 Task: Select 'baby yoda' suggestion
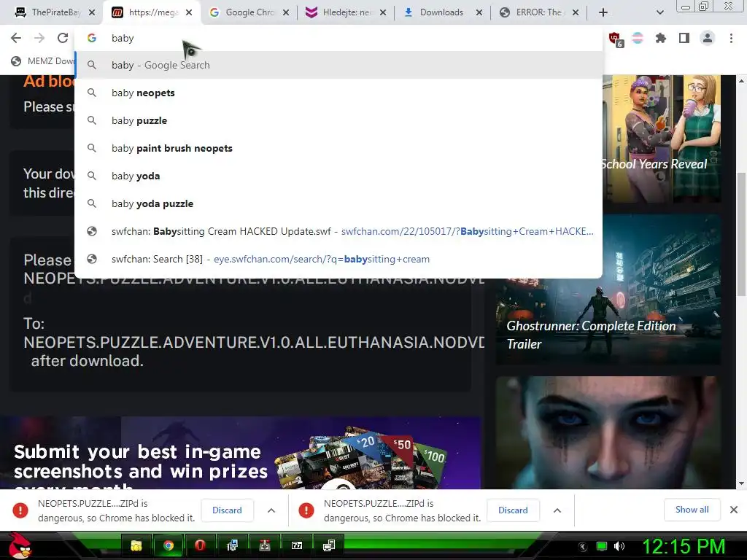[338, 176]
